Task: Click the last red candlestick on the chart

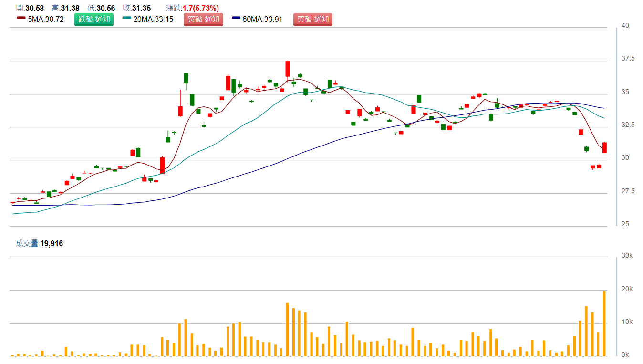Action: point(604,147)
